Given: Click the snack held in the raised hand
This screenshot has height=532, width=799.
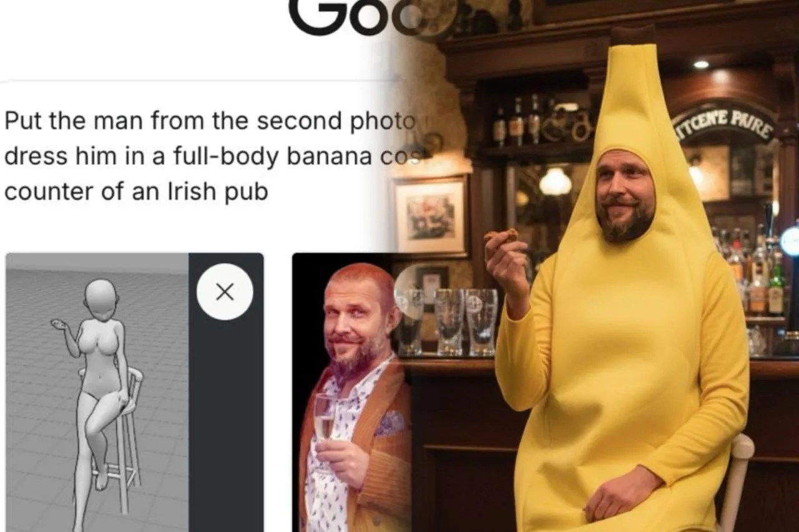Looking at the screenshot, I should pyautogui.click(x=501, y=236).
